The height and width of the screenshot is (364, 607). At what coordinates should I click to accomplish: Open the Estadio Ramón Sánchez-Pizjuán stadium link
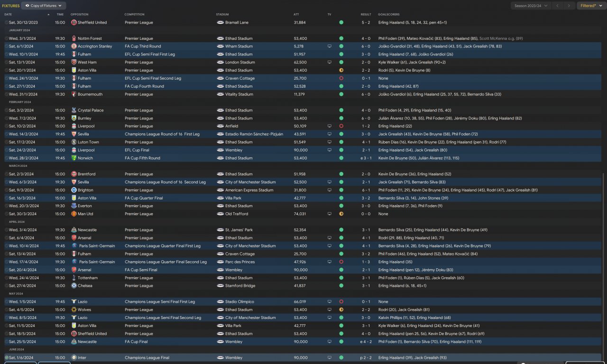254,134
